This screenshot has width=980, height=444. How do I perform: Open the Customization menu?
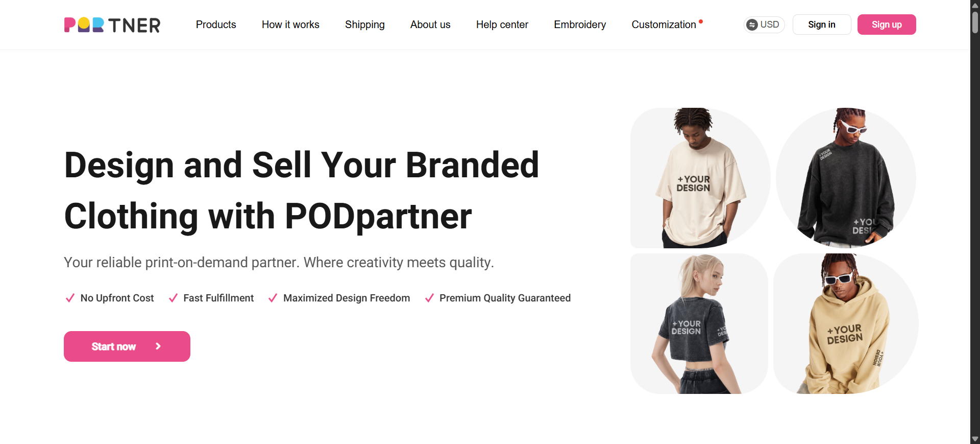[x=664, y=25]
